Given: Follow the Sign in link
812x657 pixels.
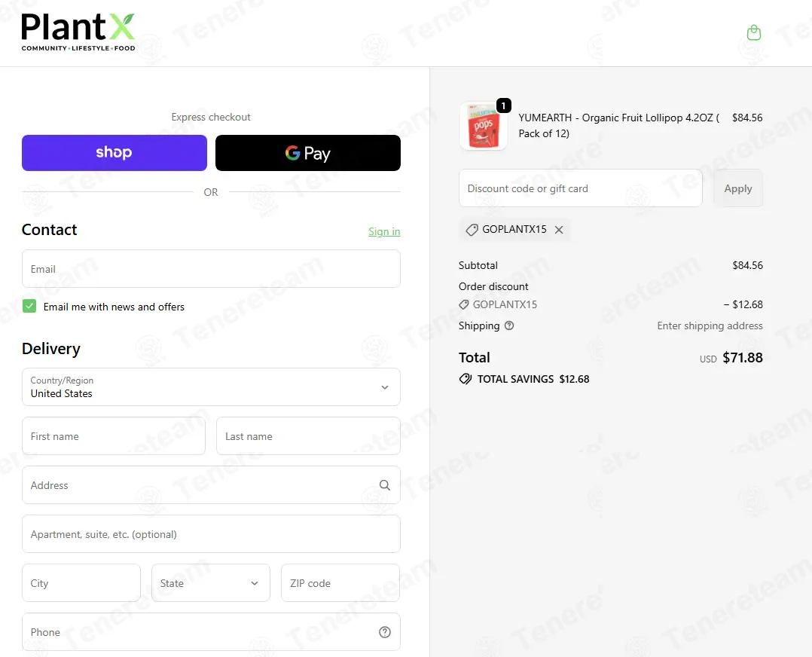Looking at the screenshot, I should coord(383,231).
